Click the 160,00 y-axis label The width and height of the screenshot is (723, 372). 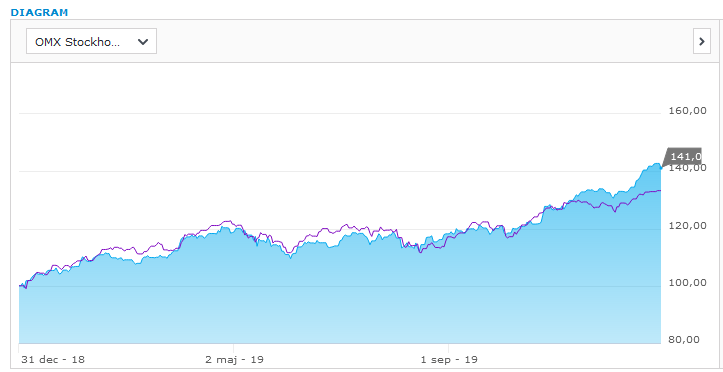tap(687, 111)
